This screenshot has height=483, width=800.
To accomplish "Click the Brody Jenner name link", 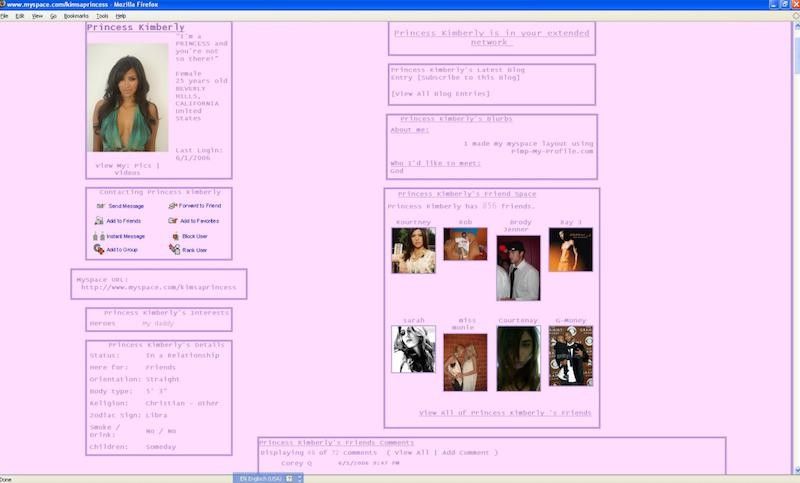I will pyautogui.click(x=518, y=226).
